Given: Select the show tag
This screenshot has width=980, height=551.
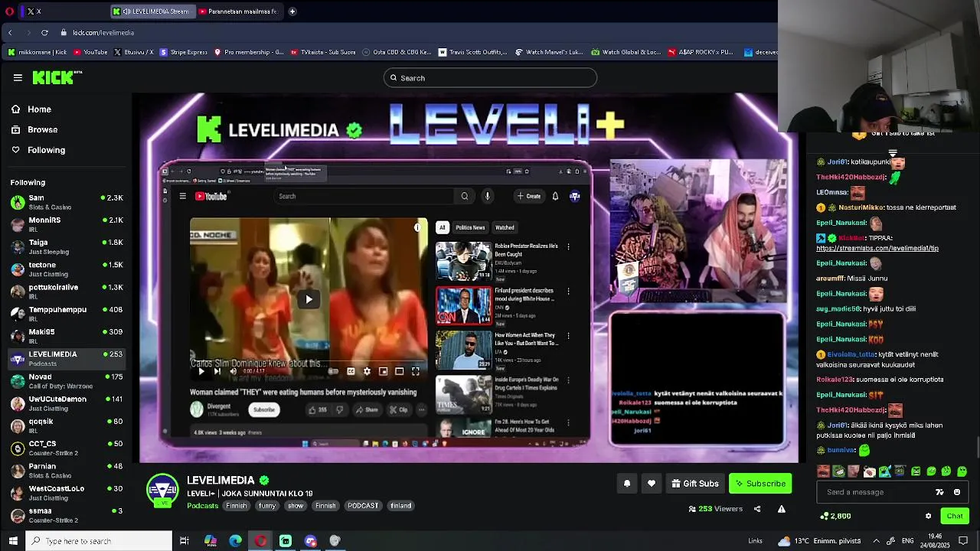Looking at the screenshot, I should tap(296, 506).
